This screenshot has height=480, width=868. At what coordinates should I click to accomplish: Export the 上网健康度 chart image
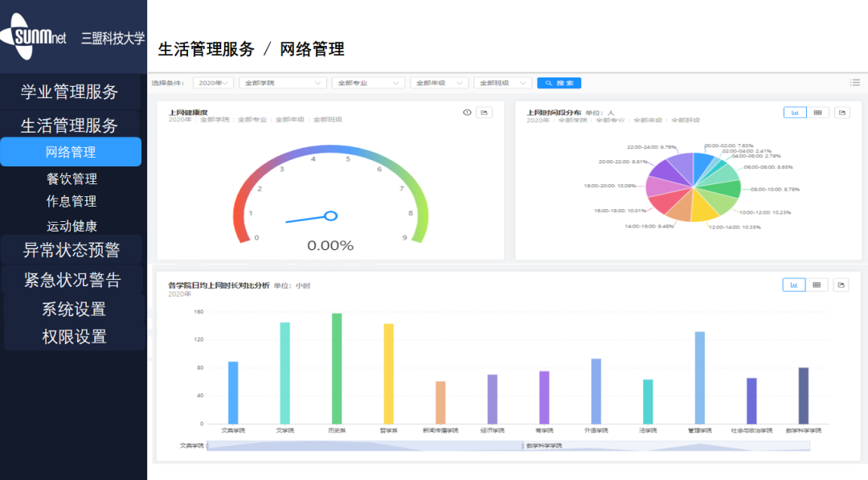coord(482,113)
